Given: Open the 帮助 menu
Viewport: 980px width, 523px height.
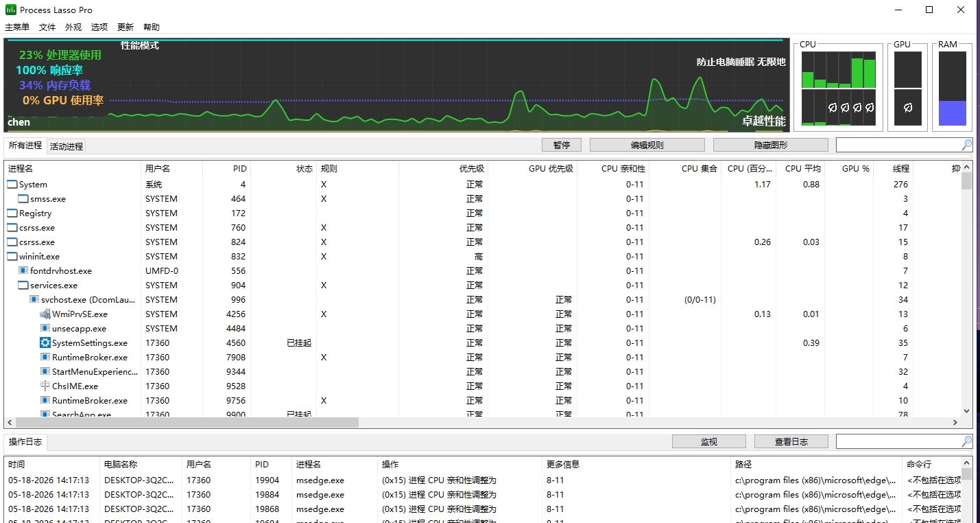Looking at the screenshot, I should [152, 27].
